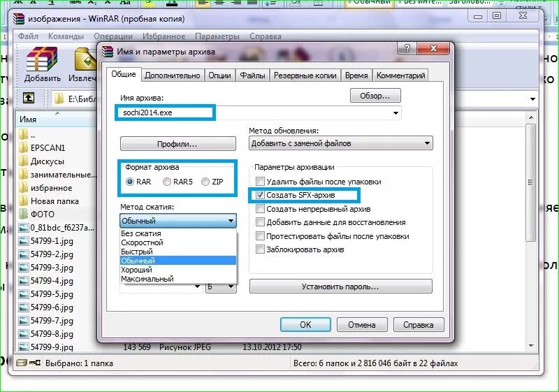This screenshot has height=392, width=559.
Task: Select file 54799-4.jpg
Action: coord(46,281)
